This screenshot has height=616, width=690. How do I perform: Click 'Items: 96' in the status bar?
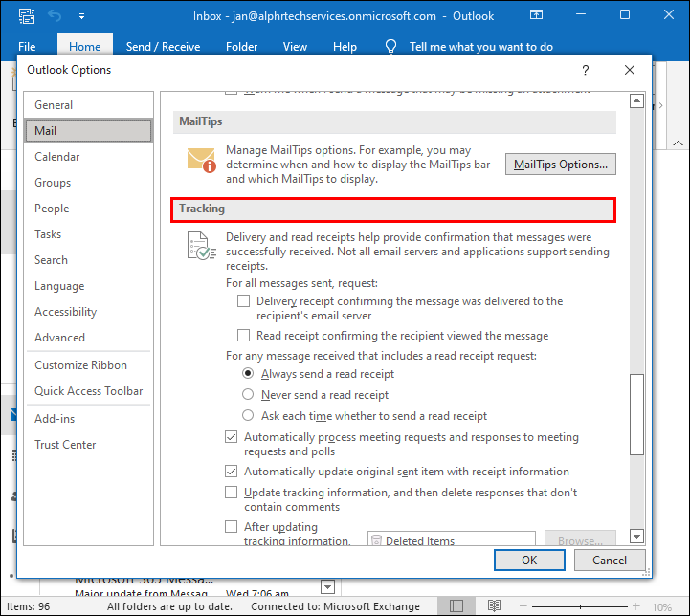click(28, 606)
